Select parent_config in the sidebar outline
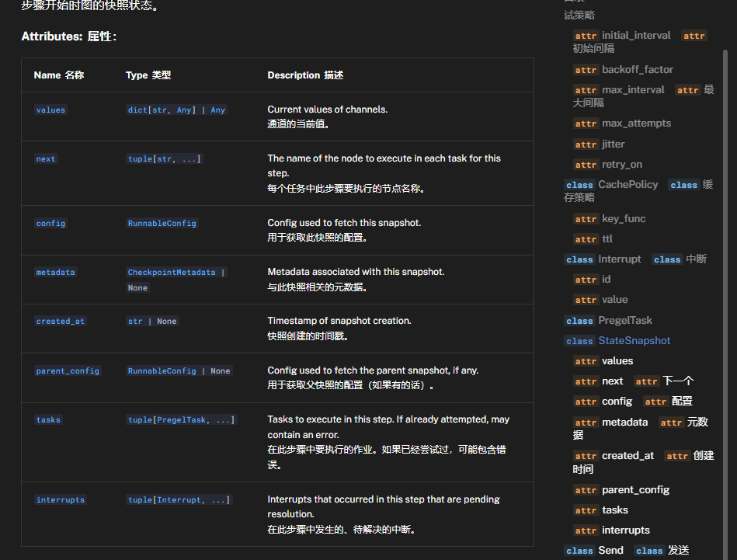Image resolution: width=737 pixels, height=560 pixels. tap(635, 490)
